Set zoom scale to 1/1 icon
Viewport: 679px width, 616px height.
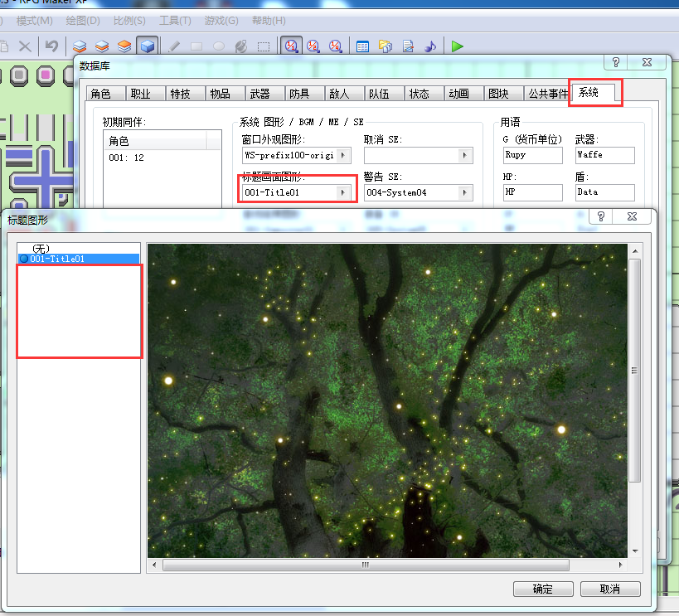(291, 46)
